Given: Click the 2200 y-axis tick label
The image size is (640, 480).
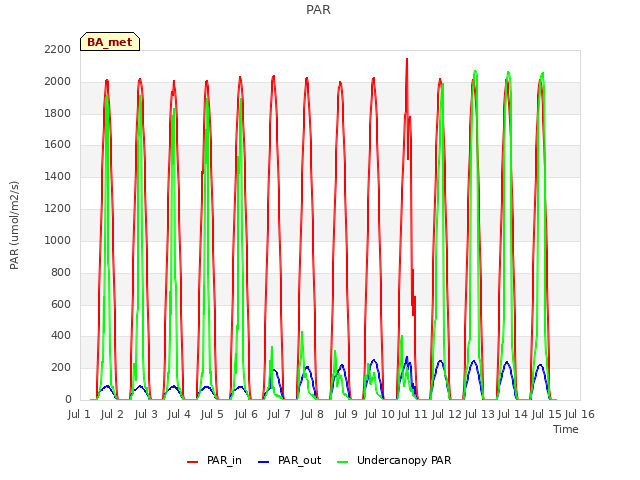Looking at the screenshot, I should (58, 50).
